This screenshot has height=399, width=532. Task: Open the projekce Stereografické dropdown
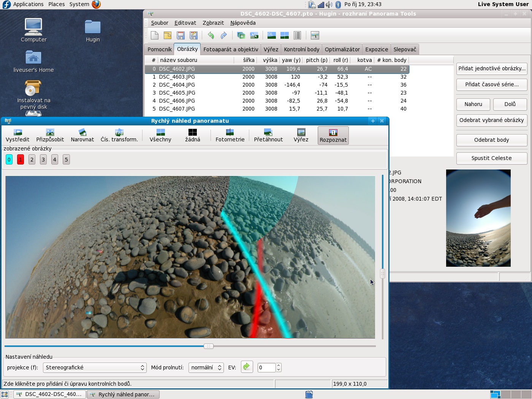[x=94, y=367]
